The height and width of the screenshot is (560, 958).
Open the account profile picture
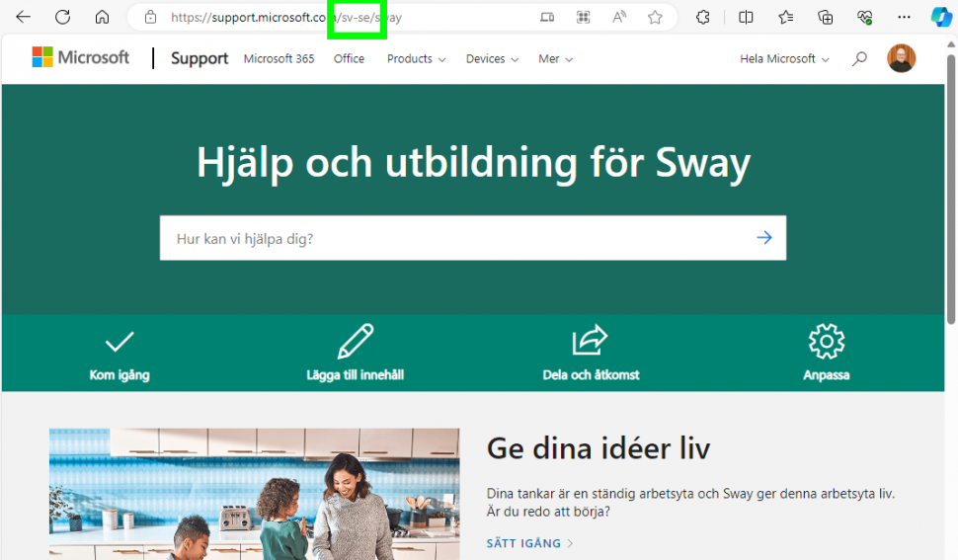pos(901,58)
